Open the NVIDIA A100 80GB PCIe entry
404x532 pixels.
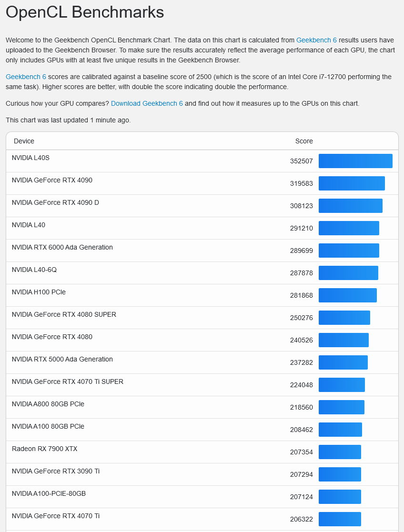(48, 426)
